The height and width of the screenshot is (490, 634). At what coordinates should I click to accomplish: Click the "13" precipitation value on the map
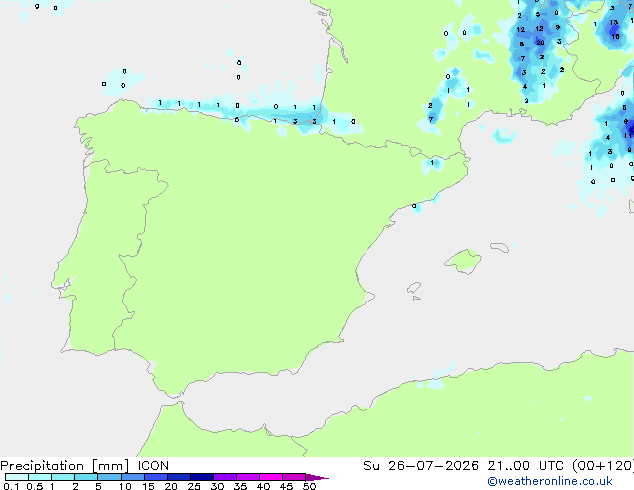pos(614,23)
